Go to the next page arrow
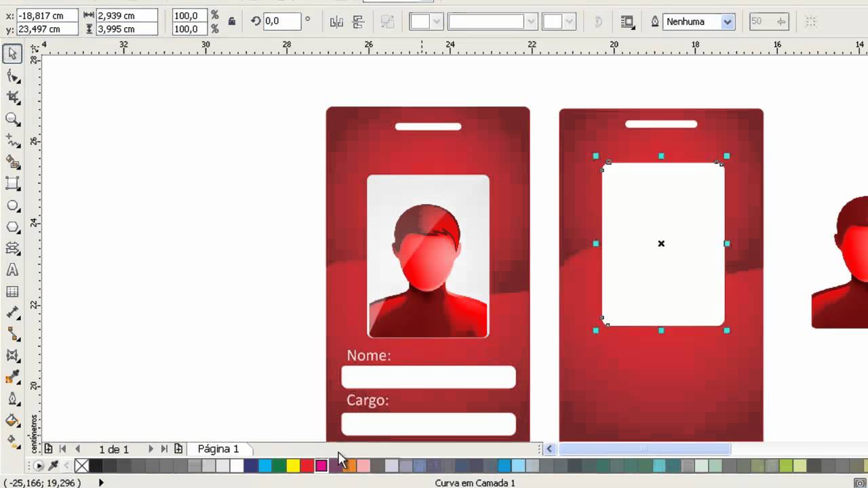The width and height of the screenshot is (868, 488). (x=151, y=449)
